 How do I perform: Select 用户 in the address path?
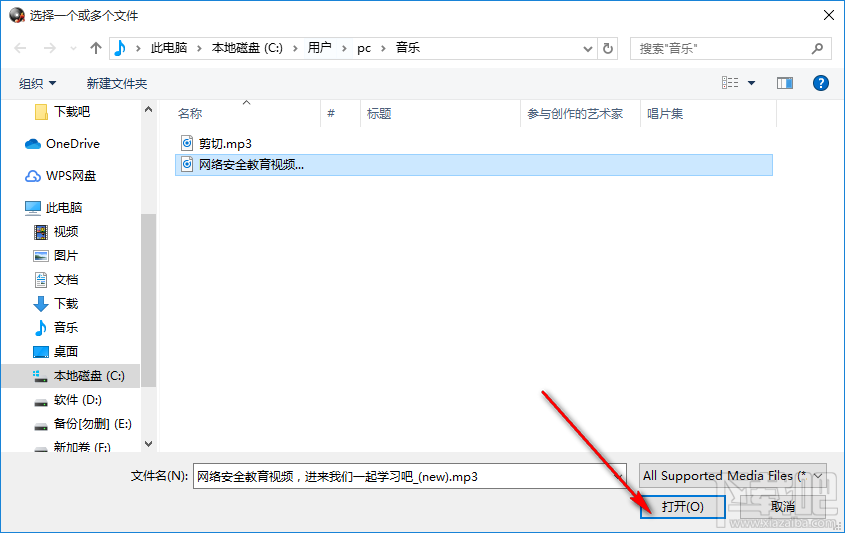click(x=320, y=48)
